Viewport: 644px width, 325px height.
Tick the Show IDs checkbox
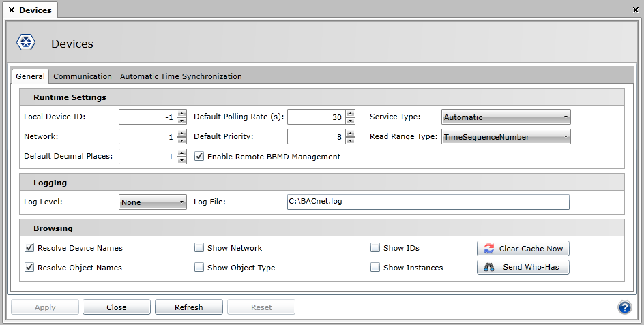coord(375,248)
